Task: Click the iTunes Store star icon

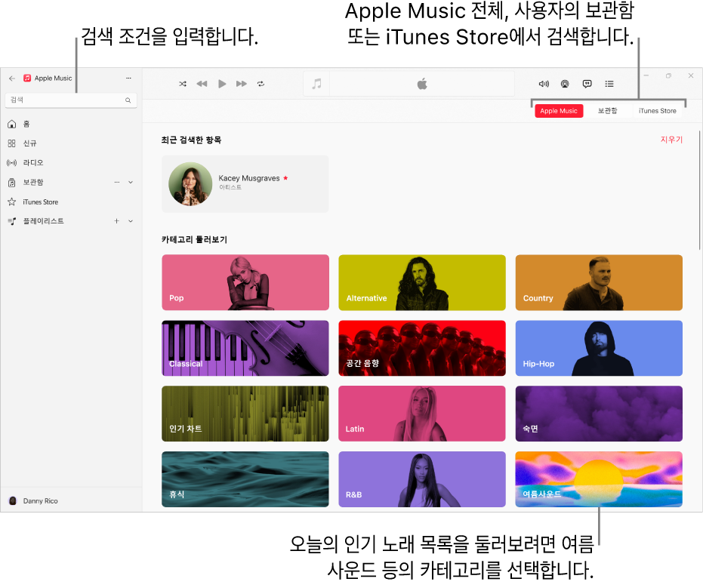Action: tap(12, 202)
